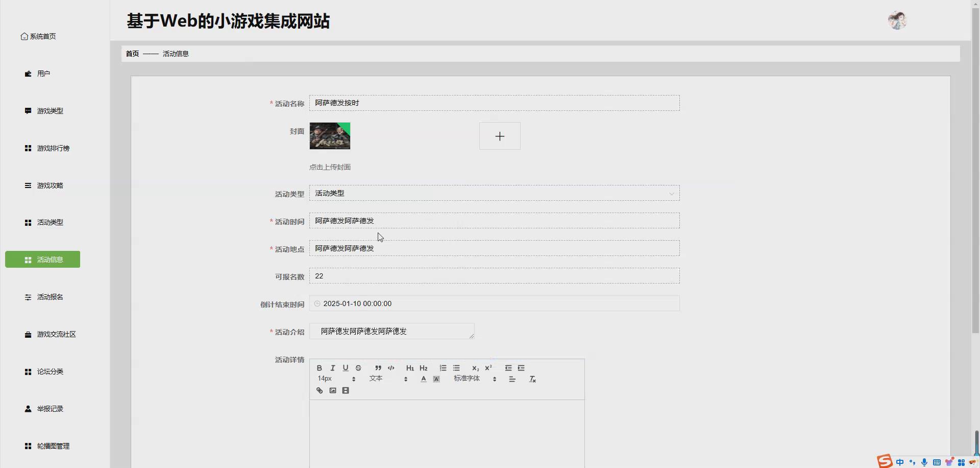This screenshot has width=980, height=468.
Task: Toggle bold formatting in the rich text editor
Action: pyautogui.click(x=318, y=368)
